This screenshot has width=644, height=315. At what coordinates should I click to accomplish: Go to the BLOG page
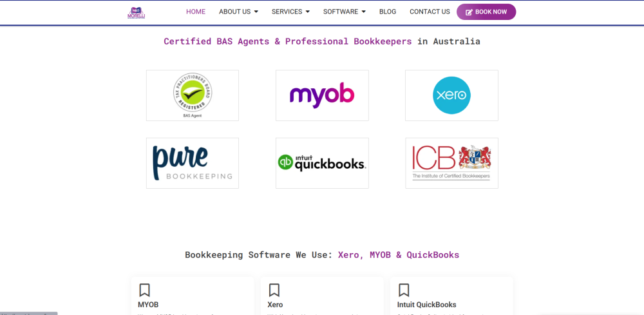point(388,12)
